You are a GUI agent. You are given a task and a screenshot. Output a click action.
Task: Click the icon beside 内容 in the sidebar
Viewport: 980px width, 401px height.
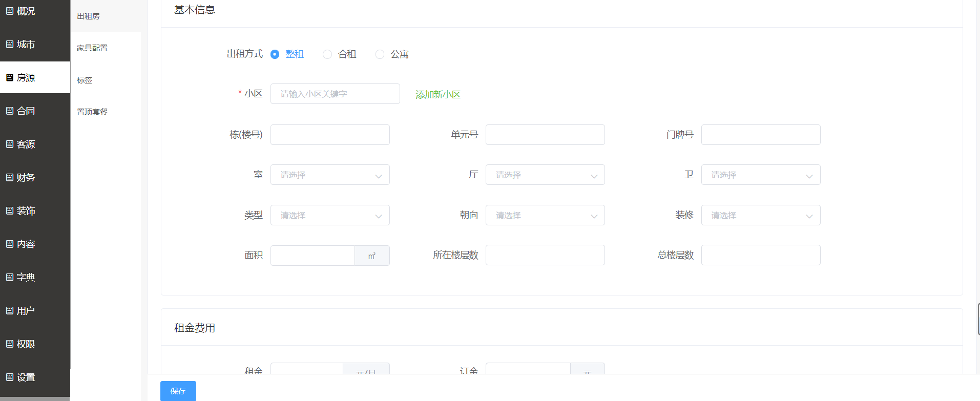10,244
